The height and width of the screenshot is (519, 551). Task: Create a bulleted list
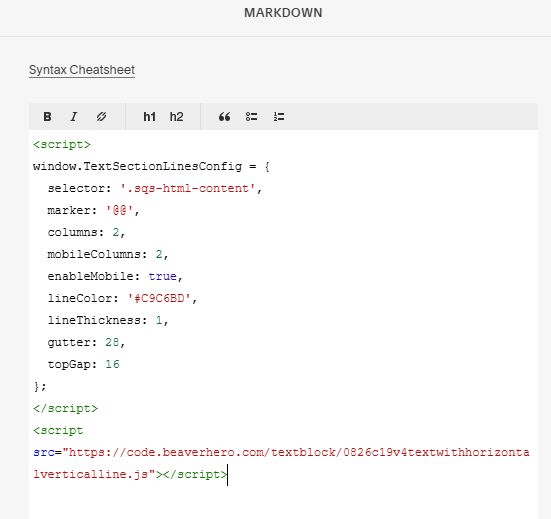[x=251, y=117]
